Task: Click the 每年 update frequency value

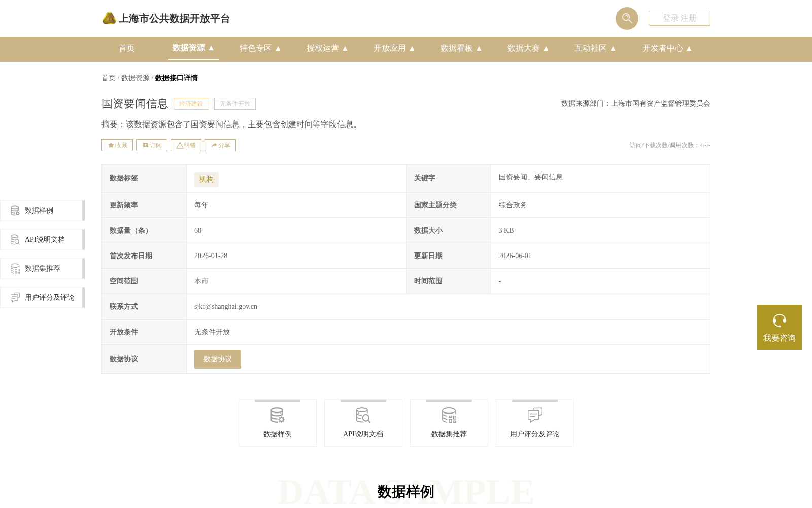Action: point(201,205)
